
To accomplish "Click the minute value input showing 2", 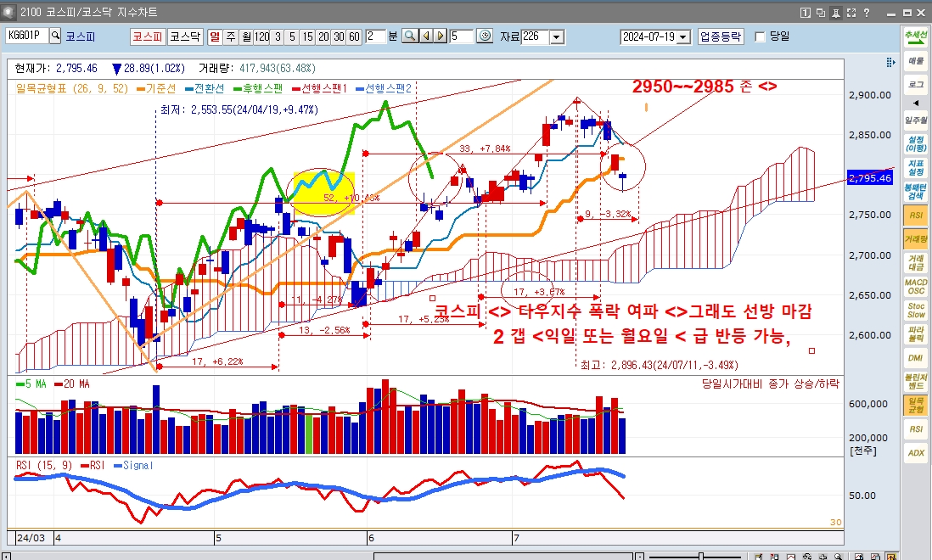I will click(x=375, y=36).
